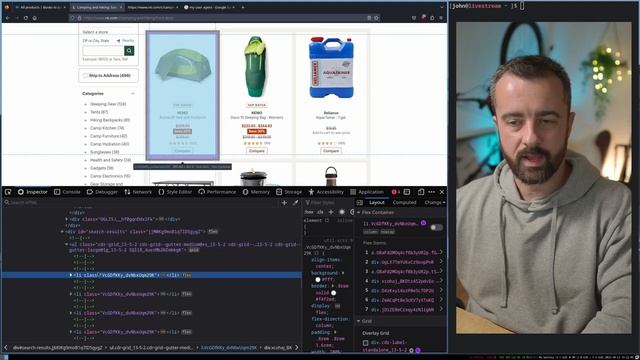This screenshot has height=360, width=640.
Task: Open a new browser tab with plus
Action: [x=242, y=7]
